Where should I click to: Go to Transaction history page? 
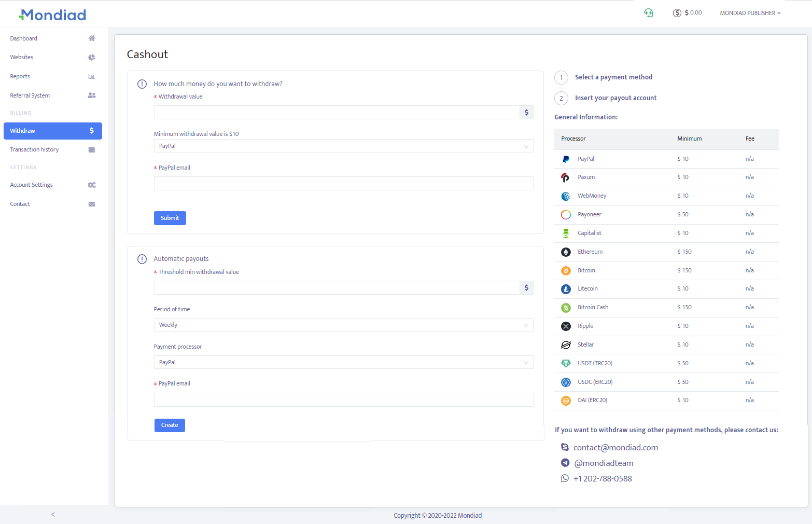point(34,150)
